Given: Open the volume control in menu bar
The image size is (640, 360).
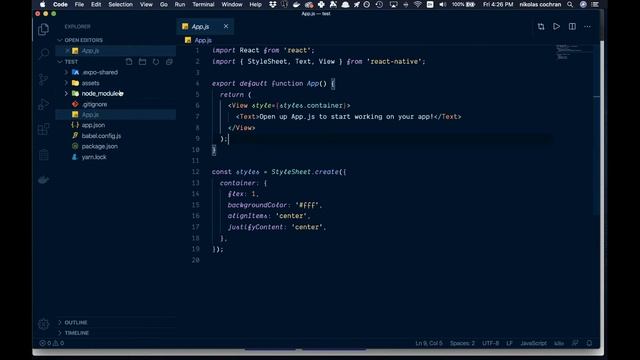Looking at the screenshot, I should 442,4.
